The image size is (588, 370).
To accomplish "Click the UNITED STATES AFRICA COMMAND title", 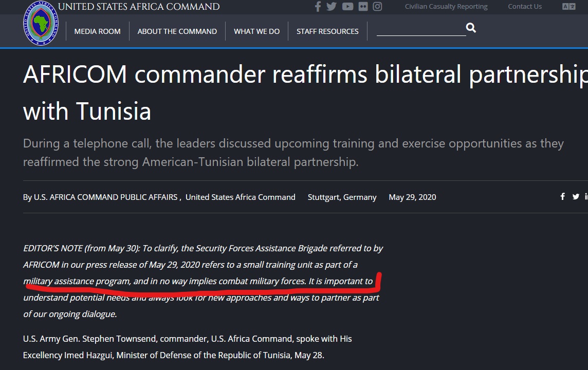I will click(139, 7).
